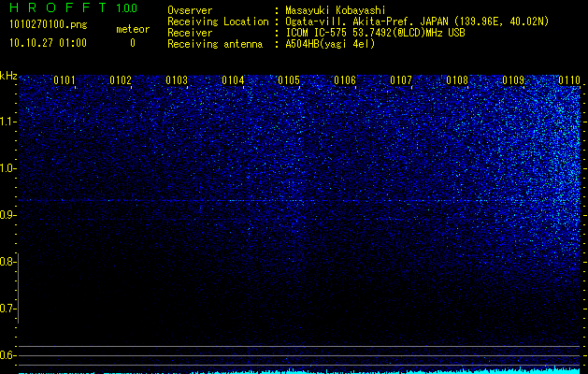
Task: Click the 0109 time marker
Action: tap(513, 80)
